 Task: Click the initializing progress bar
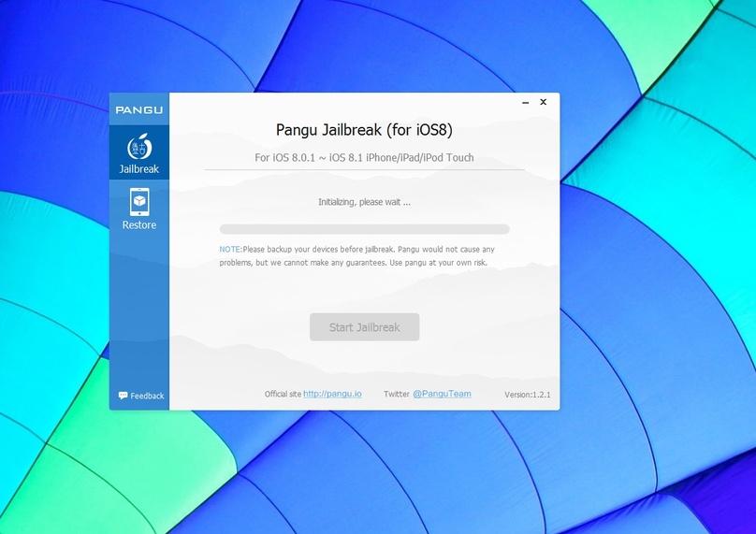coord(365,229)
